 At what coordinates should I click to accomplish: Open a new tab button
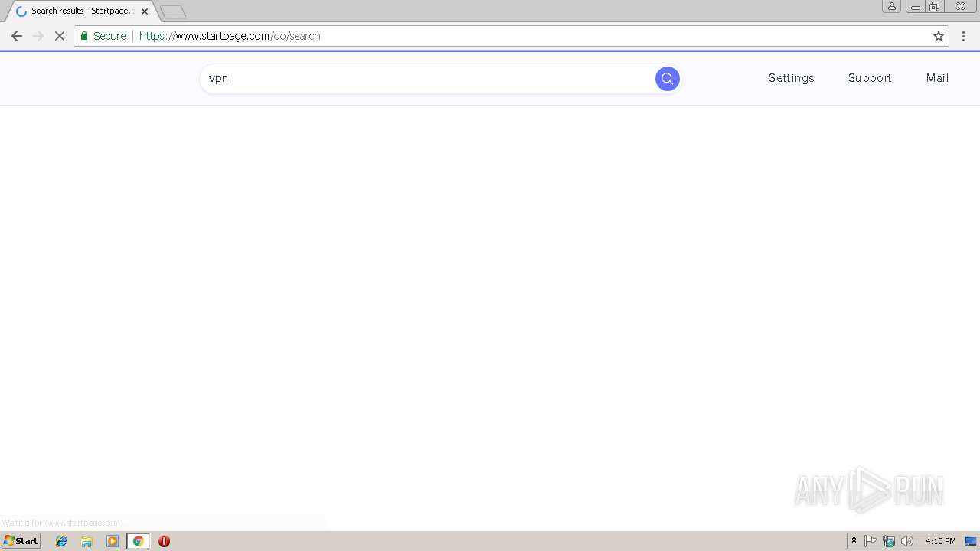point(173,11)
